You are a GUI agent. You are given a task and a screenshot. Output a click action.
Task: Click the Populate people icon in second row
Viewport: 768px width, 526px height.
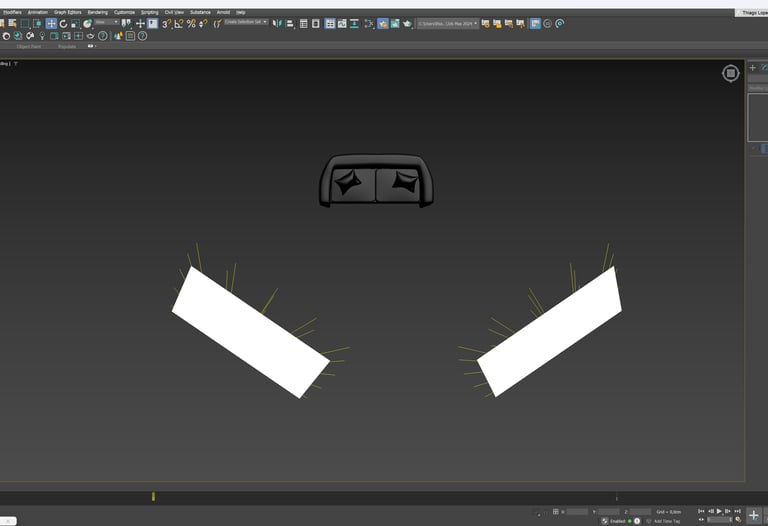tap(118, 36)
